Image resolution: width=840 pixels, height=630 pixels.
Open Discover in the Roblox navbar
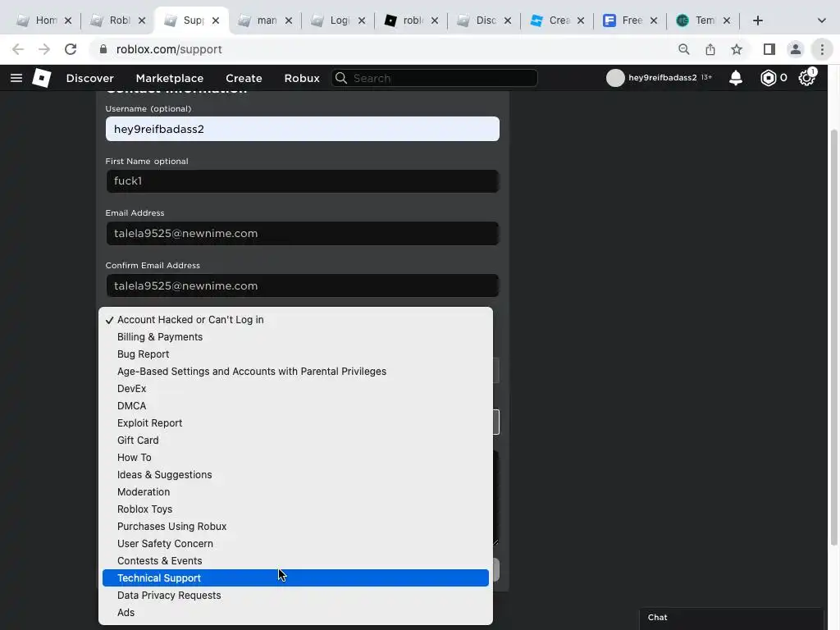[x=90, y=78]
